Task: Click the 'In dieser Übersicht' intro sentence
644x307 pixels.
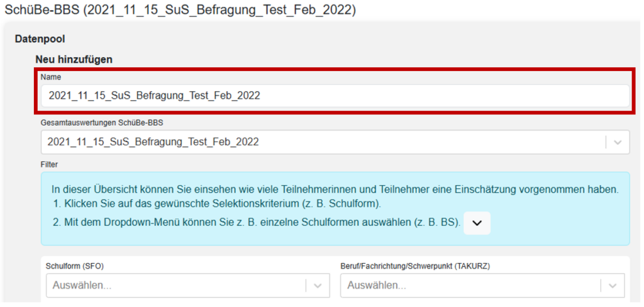Action: pyautogui.click(x=335, y=189)
